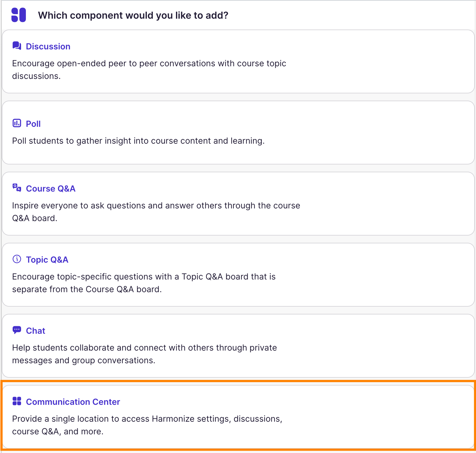Click the Communication Center grid icon
Image resolution: width=476 pixels, height=453 pixels.
click(17, 401)
